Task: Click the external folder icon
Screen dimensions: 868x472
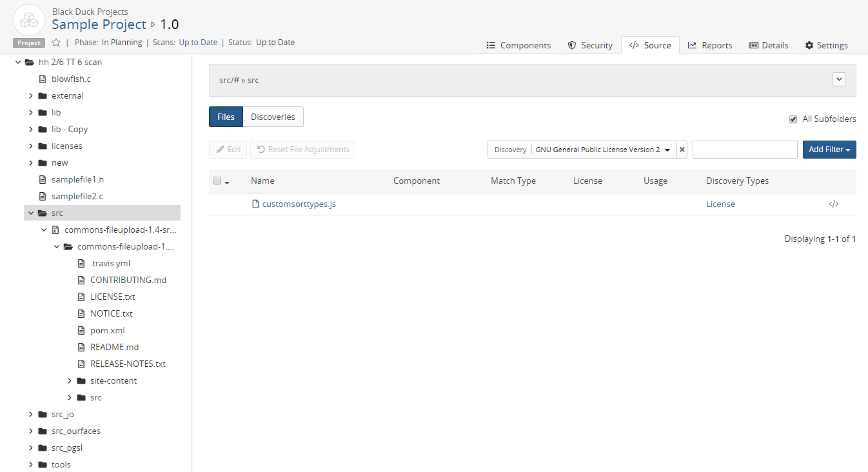Action: tap(43, 96)
